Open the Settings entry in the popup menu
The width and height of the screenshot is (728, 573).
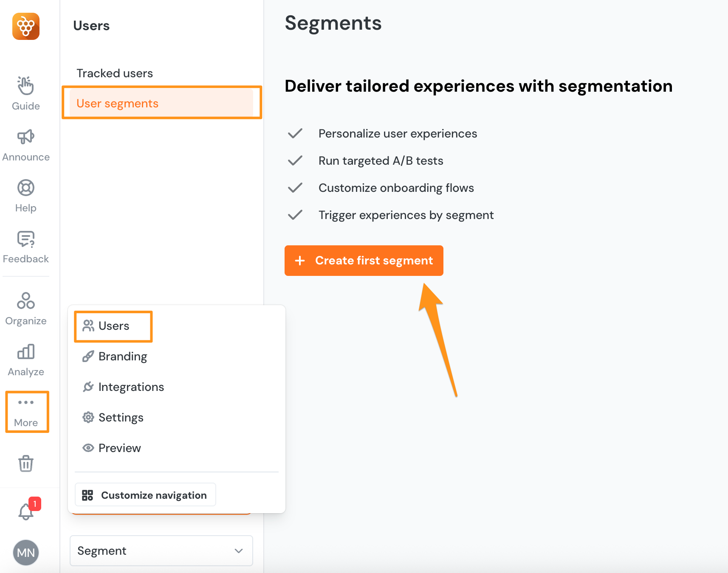[121, 417]
